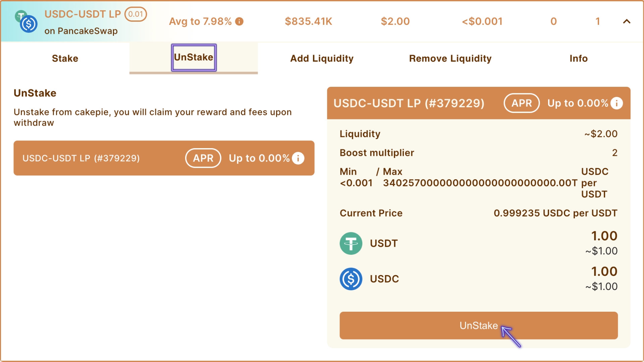Click the APR badge in right panel header
Image resolution: width=644 pixels, height=362 pixels.
coord(522,103)
